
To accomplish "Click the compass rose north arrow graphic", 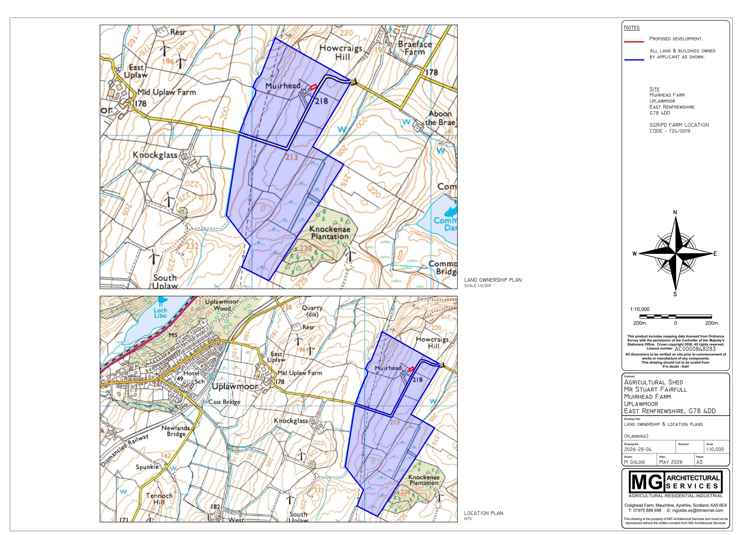I will [x=675, y=253].
